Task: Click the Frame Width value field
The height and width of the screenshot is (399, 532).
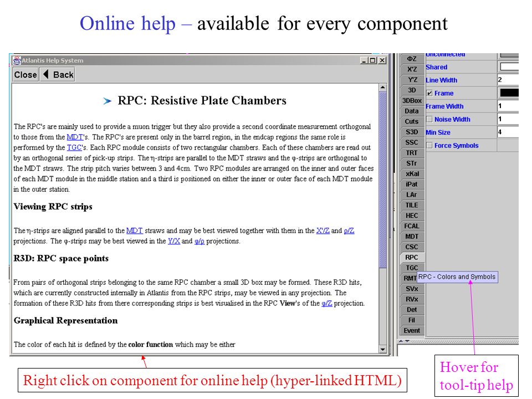Action: point(508,106)
